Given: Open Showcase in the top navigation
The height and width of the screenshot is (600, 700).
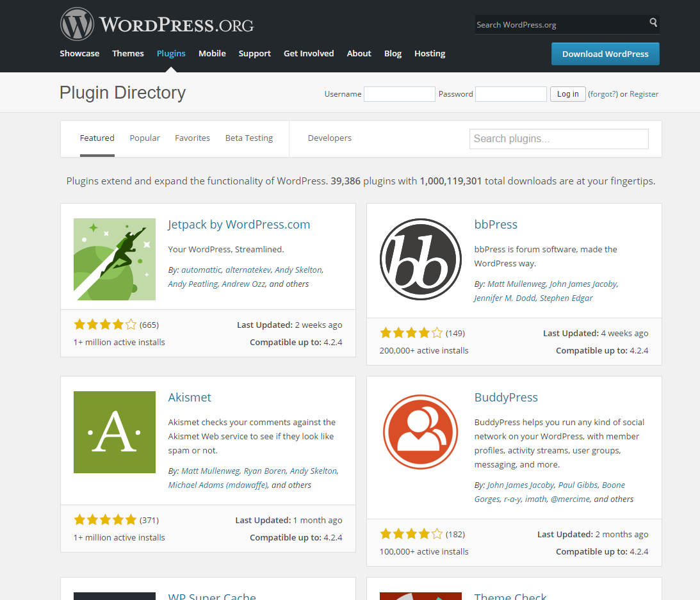Looking at the screenshot, I should (x=79, y=54).
